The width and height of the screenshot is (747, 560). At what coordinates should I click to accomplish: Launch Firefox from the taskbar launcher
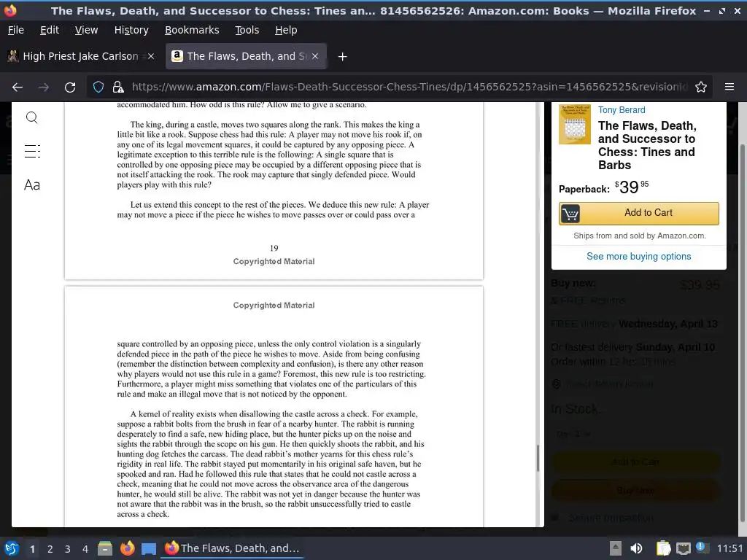pos(127,548)
